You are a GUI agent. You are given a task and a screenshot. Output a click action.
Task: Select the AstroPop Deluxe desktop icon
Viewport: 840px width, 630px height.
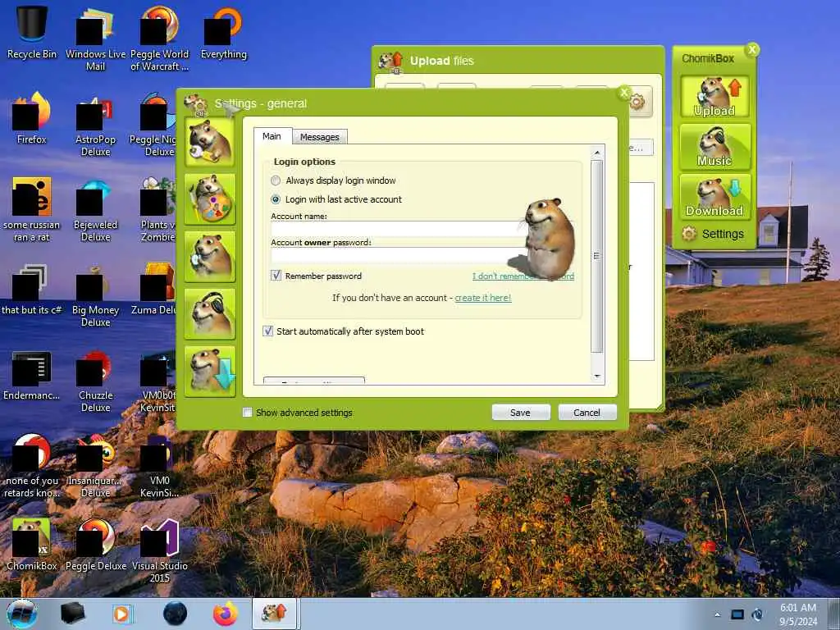(95, 125)
